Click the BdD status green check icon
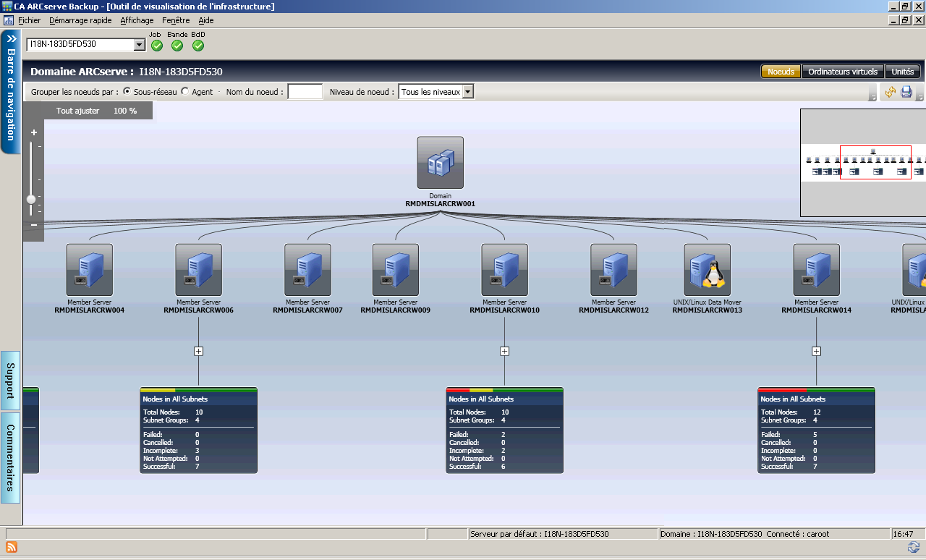Image resolution: width=926 pixels, height=560 pixels. pos(198,46)
